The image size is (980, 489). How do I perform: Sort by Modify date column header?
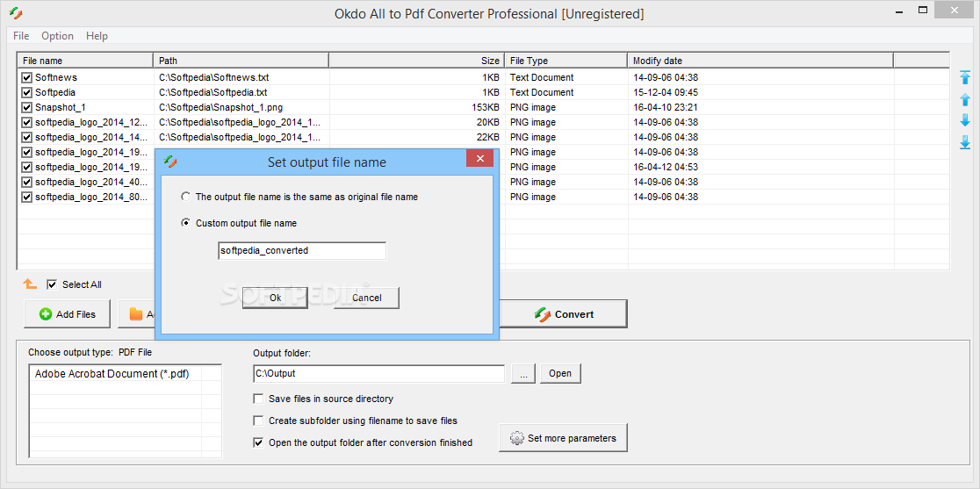tap(760, 61)
